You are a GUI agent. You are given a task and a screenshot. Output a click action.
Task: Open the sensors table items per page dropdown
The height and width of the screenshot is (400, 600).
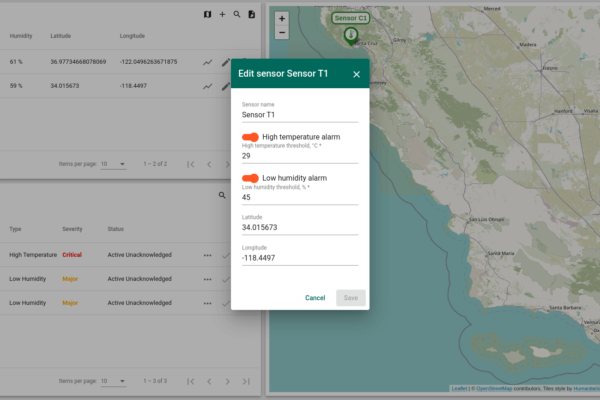tap(113, 163)
